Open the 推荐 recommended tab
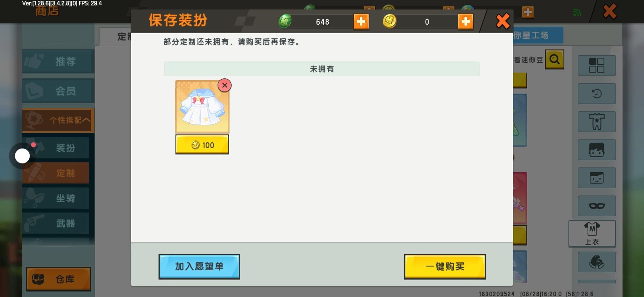Screen dimensions: 644x297 (x=58, y=61)
